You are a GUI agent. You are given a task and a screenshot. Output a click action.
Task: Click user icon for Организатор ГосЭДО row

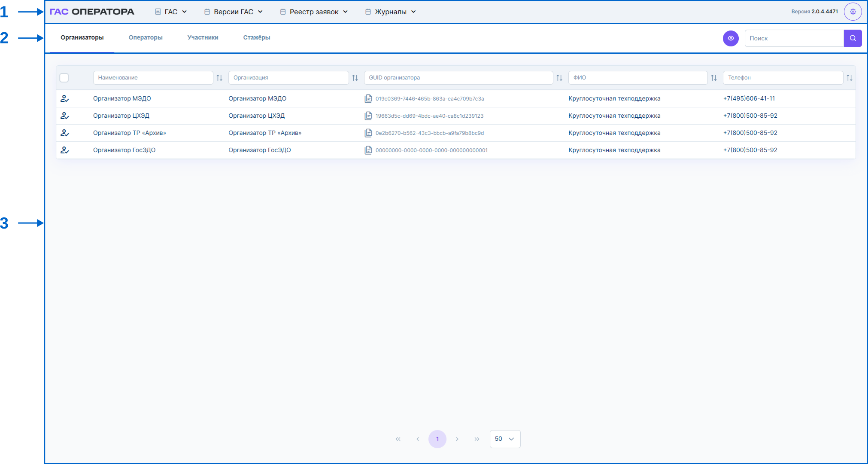64,150
